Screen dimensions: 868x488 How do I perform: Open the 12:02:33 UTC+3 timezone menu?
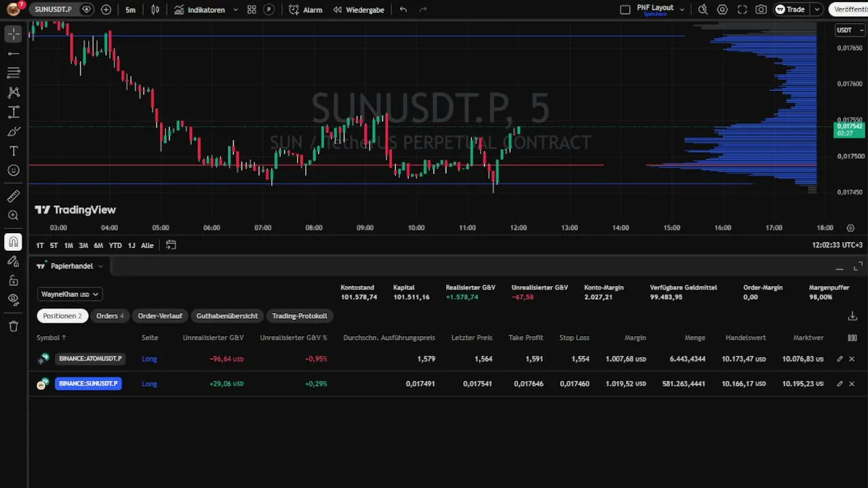pyautogui.click(x=837, y=245)
